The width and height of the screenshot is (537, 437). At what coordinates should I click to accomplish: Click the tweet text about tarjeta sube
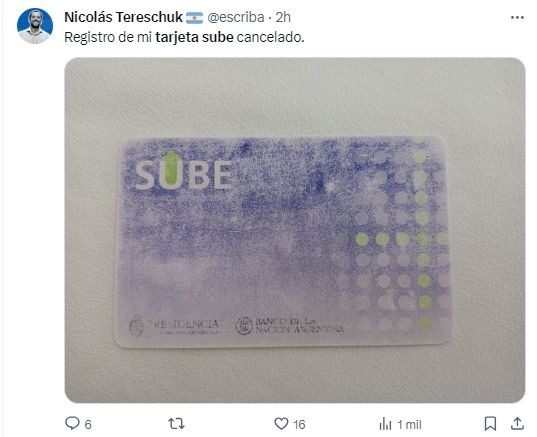184,37
